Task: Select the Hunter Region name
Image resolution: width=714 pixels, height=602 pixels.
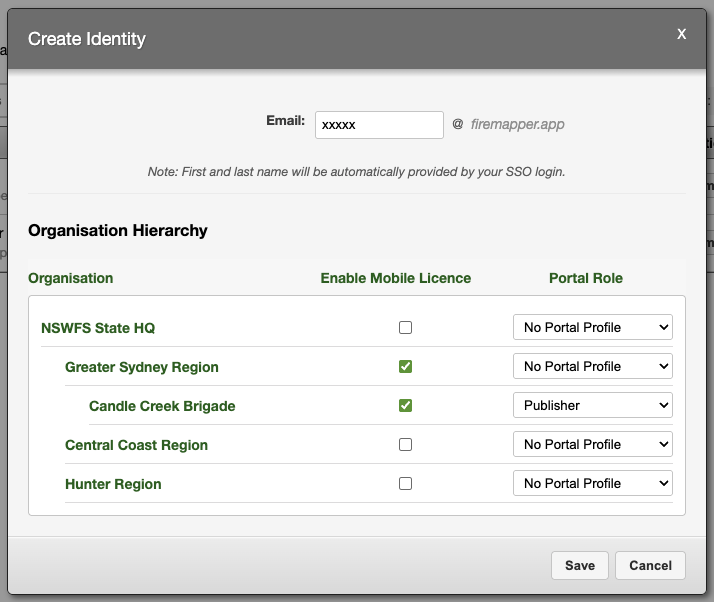Action: click(x=113, y=484)
